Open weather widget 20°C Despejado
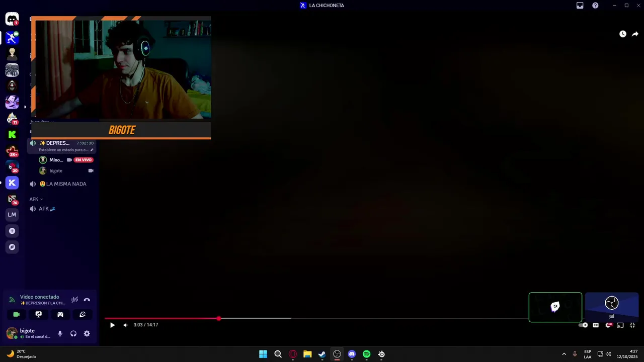 point(21,354)
